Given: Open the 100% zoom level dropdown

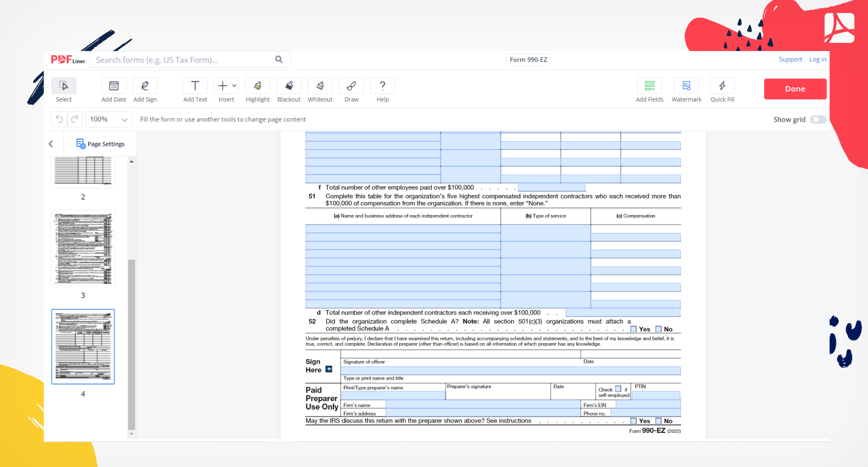Looking at the screenshot, I should click(108, 119).
